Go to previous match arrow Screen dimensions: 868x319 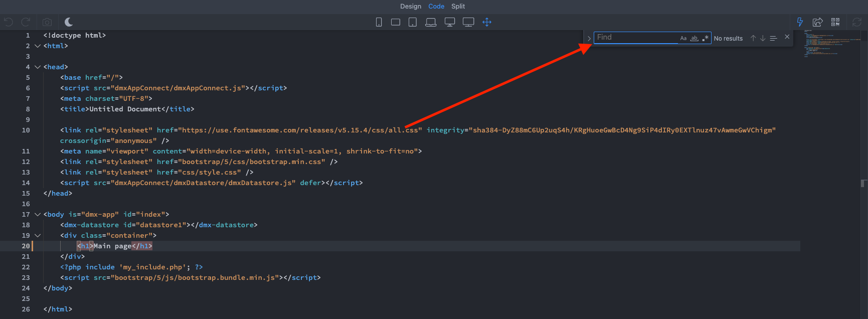tap(753, 38)
